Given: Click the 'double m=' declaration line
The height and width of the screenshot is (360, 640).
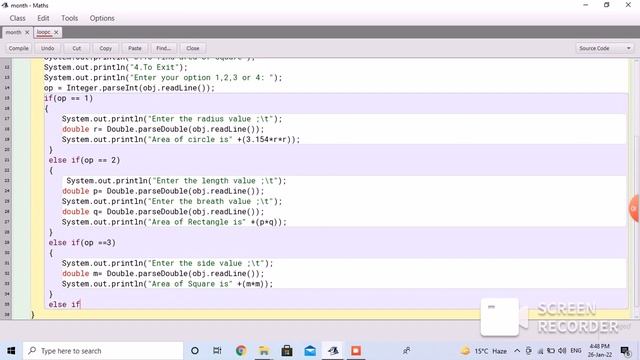Looking at the screenshot, I should (x=163, y=273).
